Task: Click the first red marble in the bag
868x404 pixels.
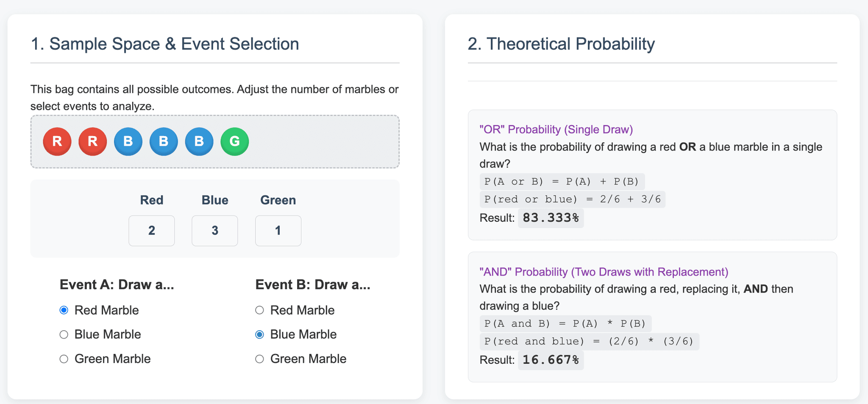Action: click(57, 142)
